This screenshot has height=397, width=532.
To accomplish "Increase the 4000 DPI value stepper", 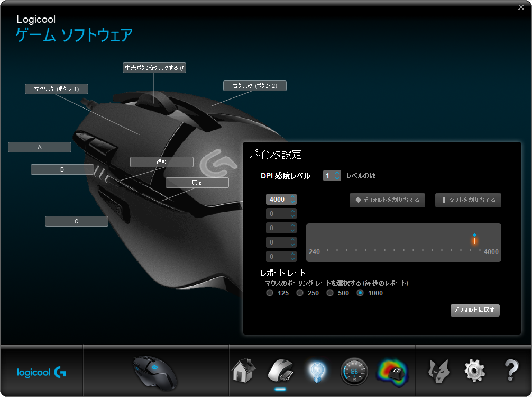I will click(292, 196).
